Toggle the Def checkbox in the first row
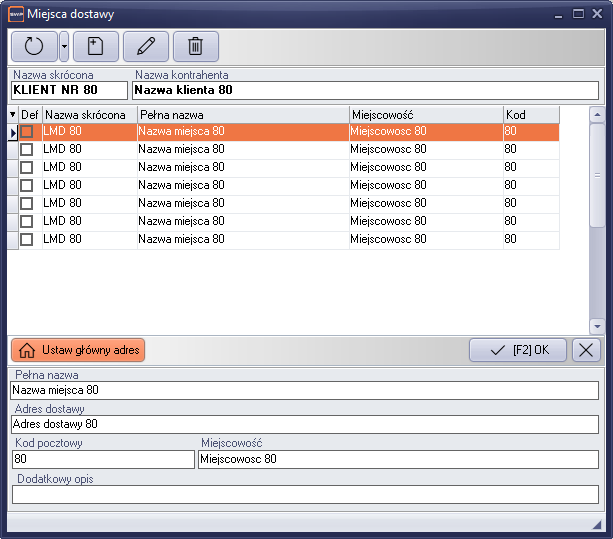613x539 pixels. point(27,131)
